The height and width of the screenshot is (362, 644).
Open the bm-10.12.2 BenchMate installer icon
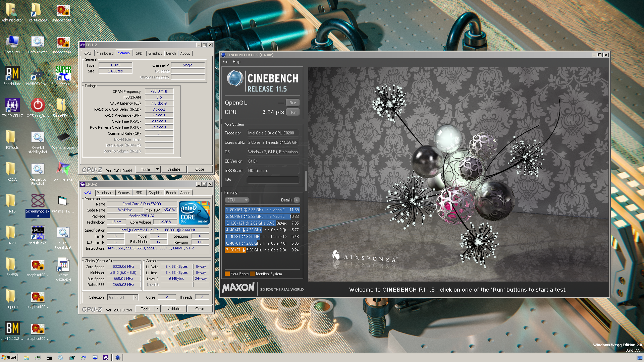click(12, 331)
